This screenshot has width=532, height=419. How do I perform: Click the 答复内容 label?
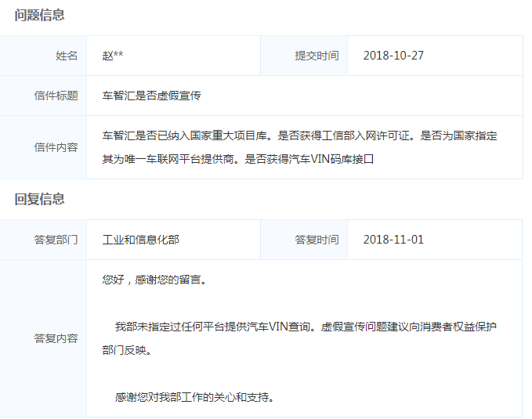pyautogui.click(x=56, y=338)
